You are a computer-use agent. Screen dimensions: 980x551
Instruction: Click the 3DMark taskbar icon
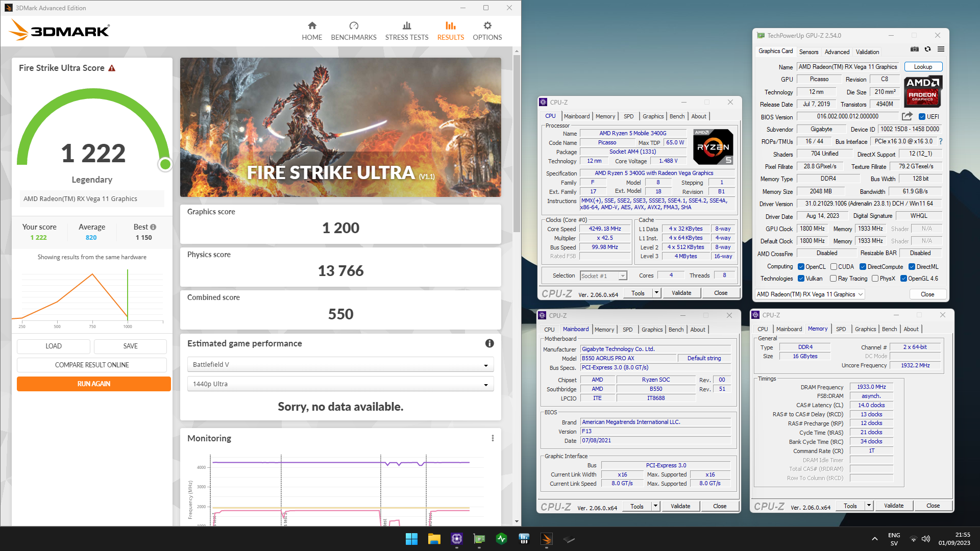click(x=547, y=539)
